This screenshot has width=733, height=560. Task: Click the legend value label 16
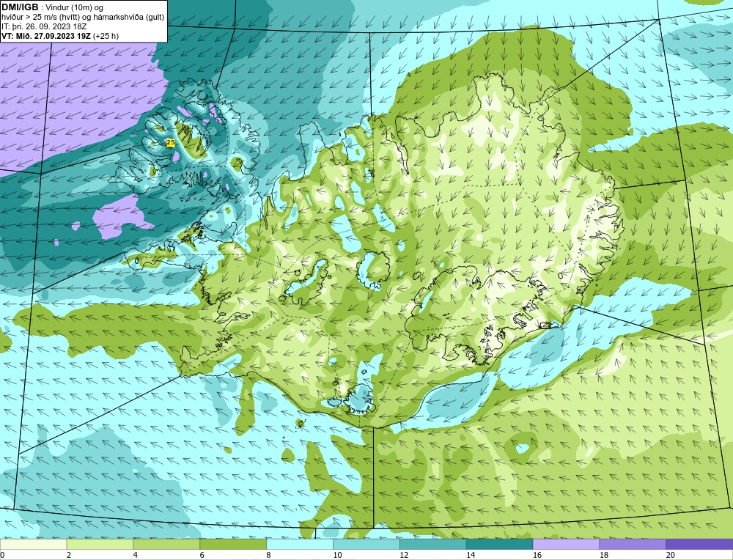coord(537,555)
